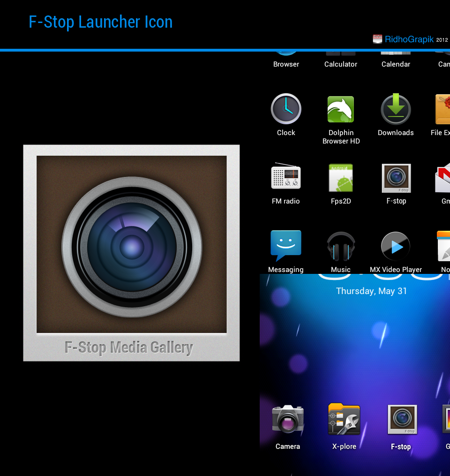Open the Gmail envelope icon beside F-stop
The height and width of the screenshot is (476, 450).
tap(443, 178)
